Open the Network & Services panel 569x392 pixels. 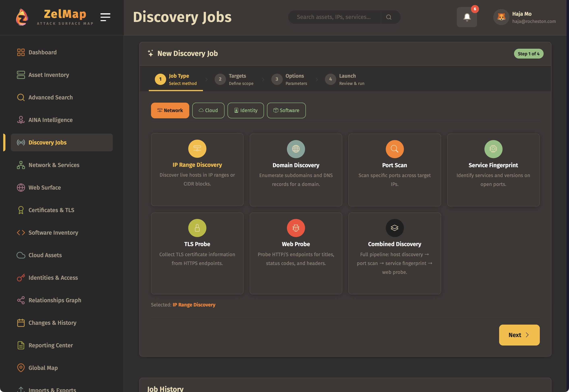click(54, 165)
